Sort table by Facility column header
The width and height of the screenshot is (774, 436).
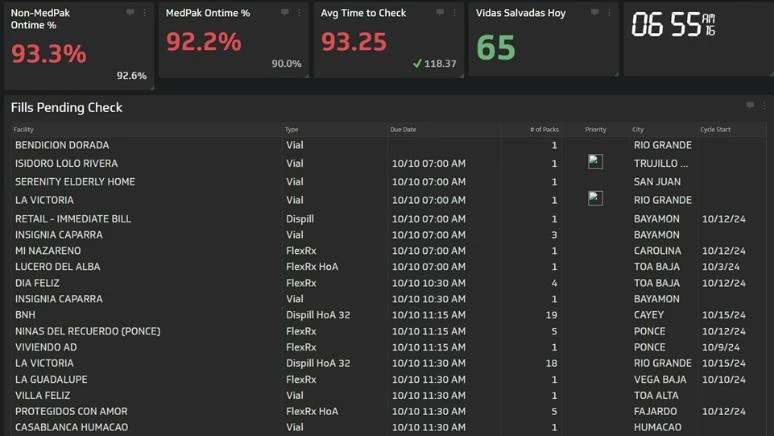[x=23, y=130]
